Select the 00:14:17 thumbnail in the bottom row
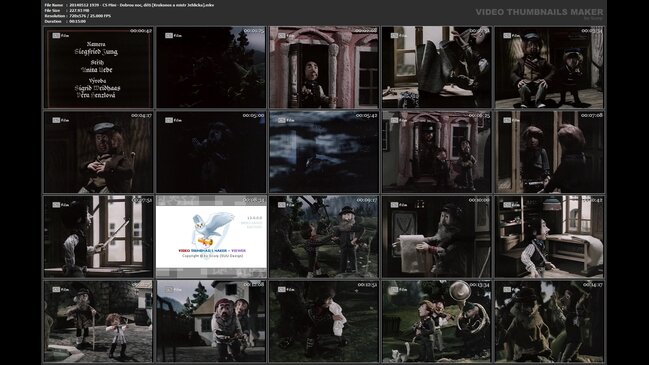 550,322
